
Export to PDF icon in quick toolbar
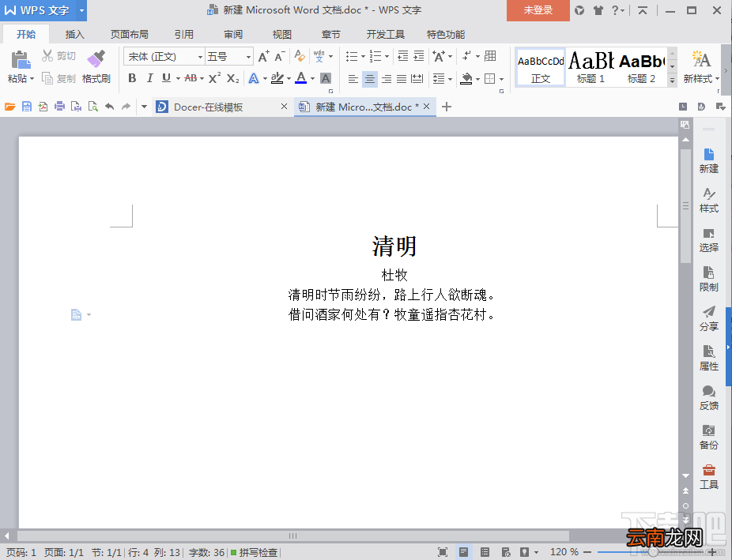point(43,107)
